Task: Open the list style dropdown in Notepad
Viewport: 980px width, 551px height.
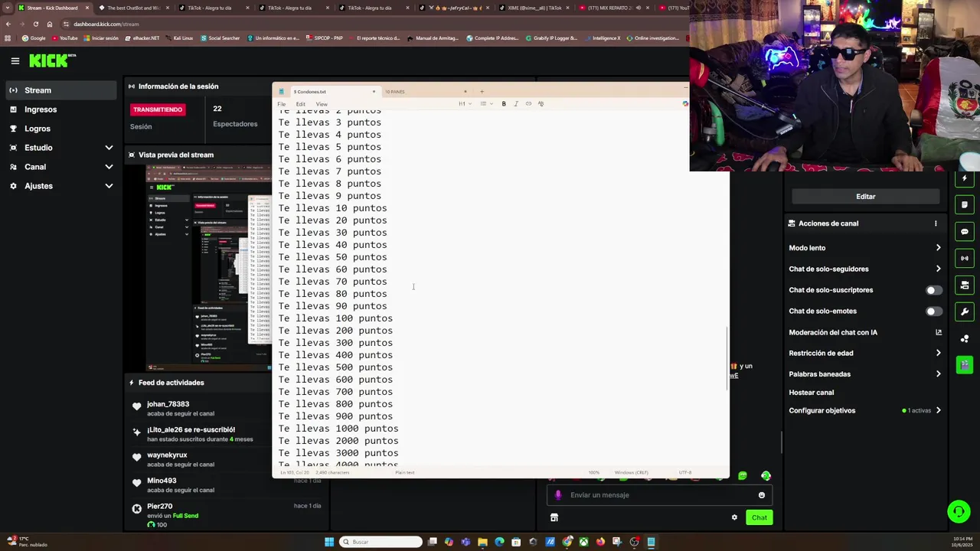Action: coord(485,104)
